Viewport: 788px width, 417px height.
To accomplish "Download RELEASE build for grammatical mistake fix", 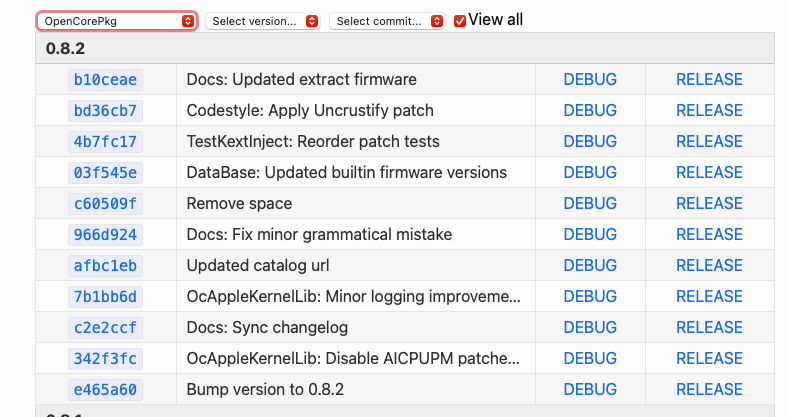I will pos(709,235).
